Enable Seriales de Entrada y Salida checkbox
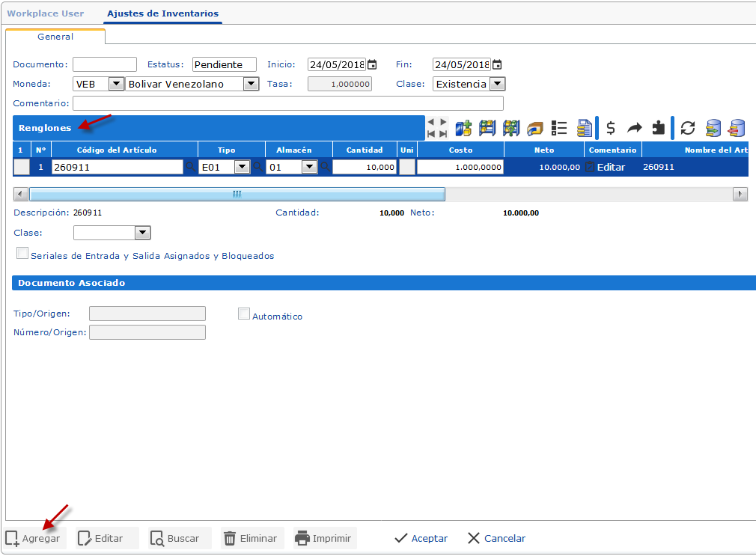This screenshot has height=556, width=756. [22, 253]
